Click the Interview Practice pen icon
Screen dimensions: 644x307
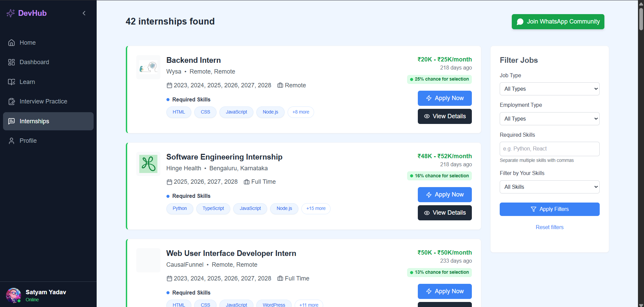tap(11, 101)
